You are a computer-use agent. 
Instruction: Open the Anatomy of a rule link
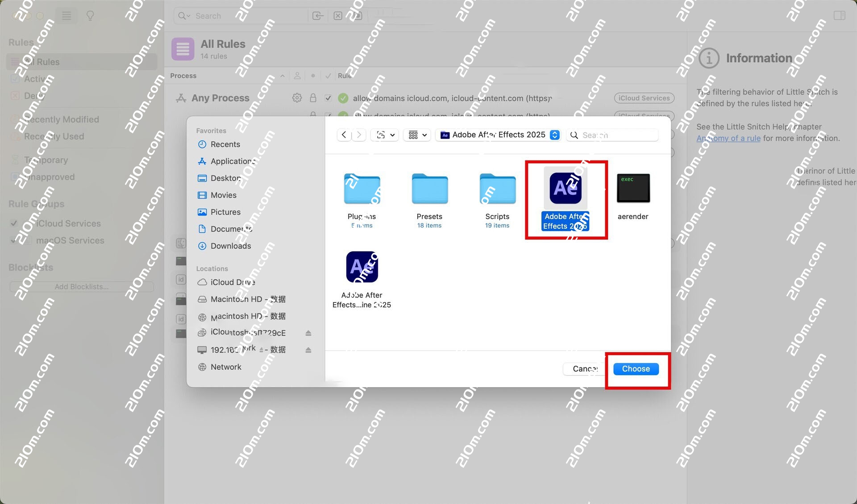tap(728, 138)
